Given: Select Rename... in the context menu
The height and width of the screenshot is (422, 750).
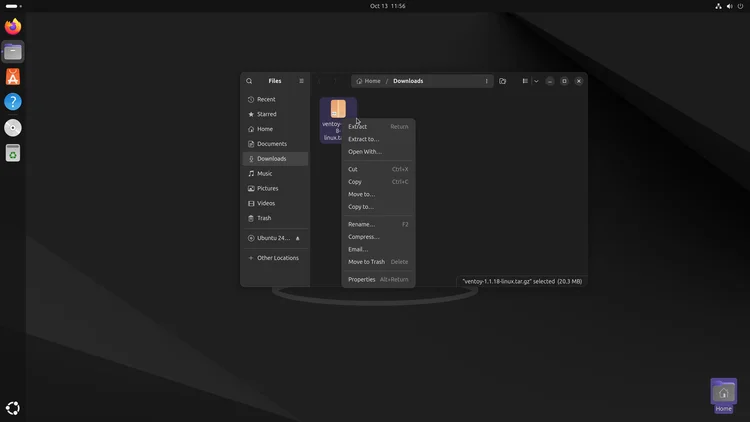Looking at the screenshot, I should tap(378, 224).
